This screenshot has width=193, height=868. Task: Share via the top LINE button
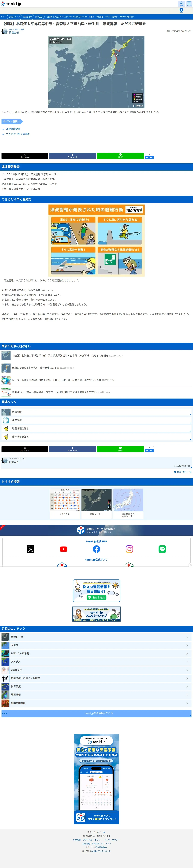tap(120, 156)
